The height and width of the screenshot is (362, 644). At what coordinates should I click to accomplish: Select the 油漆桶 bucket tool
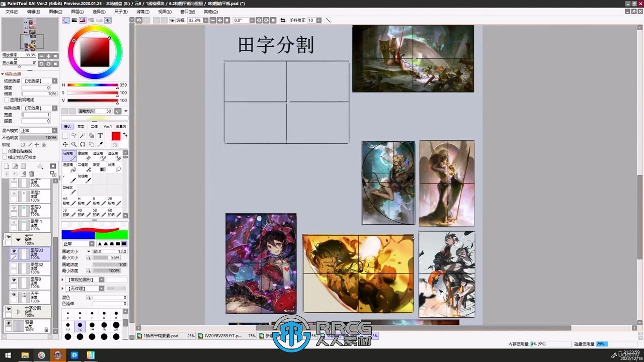(x=69, y=168)
